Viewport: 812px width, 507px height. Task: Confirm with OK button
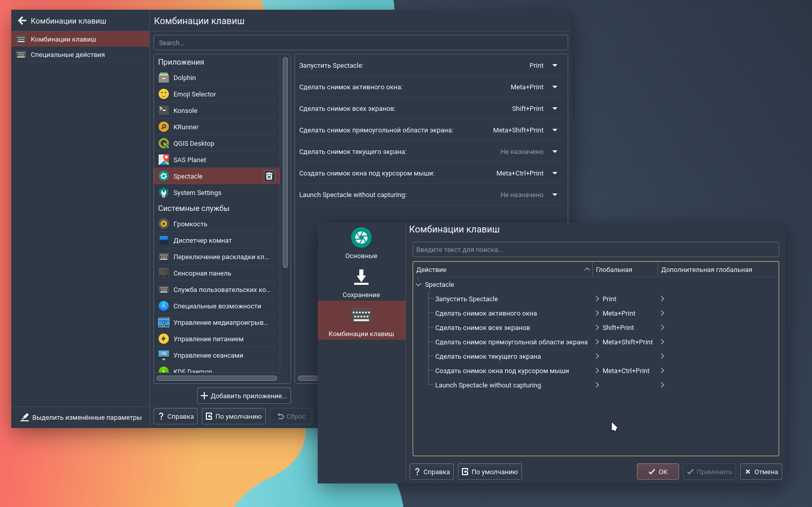click(x=658, y=472)
